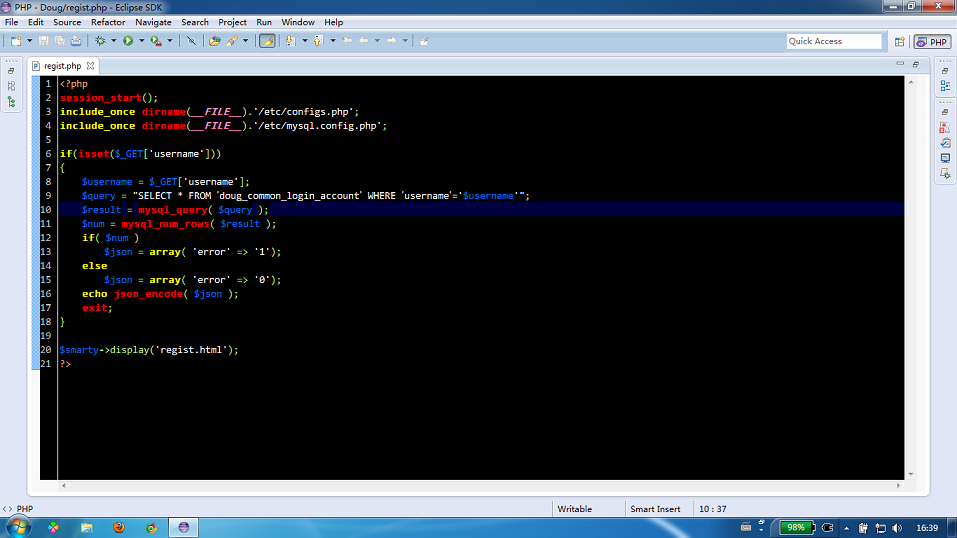Expand the Back history dropdown arrow
Image resolution: width=957 pixels, height=538 pixels.
[377, 41]
